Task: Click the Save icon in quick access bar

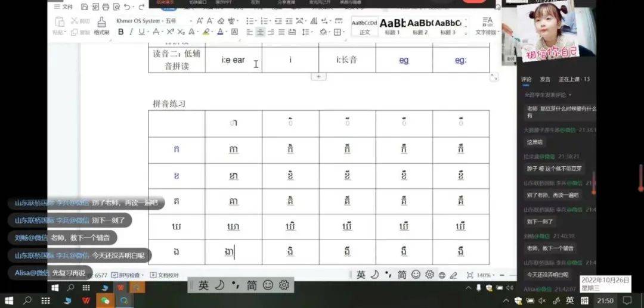Action: click(x=85, y=7)
